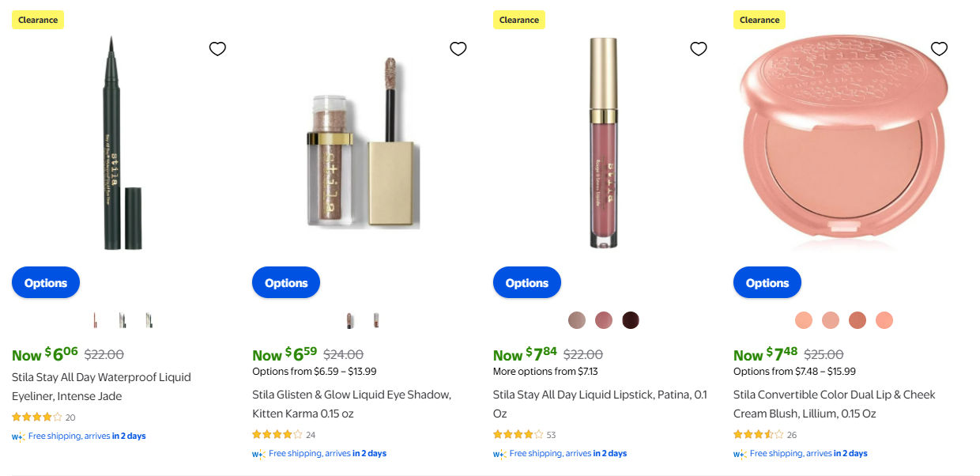Heart the Convertible Color cream blush
Viewport: 980px width, 476px height.
point(939,49)
